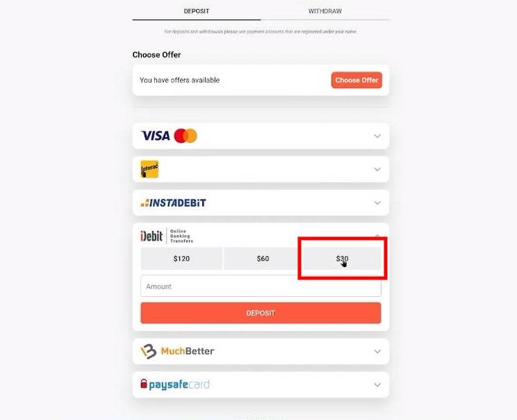Expand the MuchBetter chevron arrow
This screenshot has height=420, width=517.
tap(377, 351)
